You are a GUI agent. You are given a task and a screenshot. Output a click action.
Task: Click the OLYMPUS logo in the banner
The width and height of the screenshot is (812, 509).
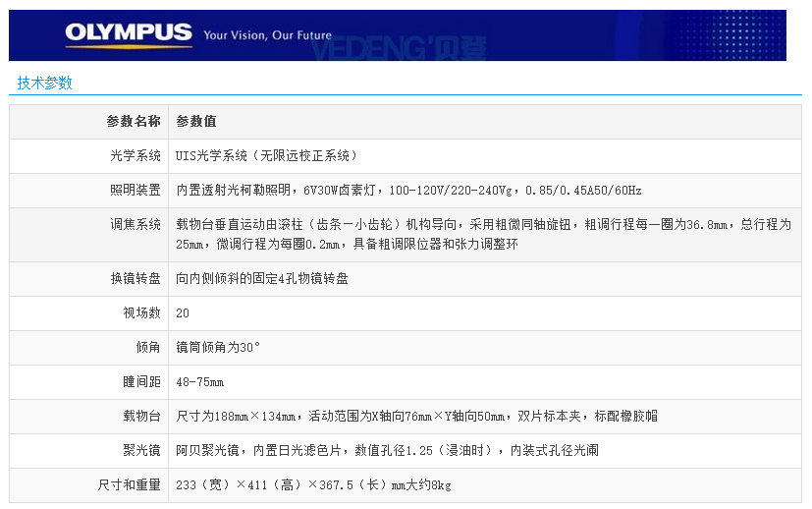pyautogui.click(x=129, y=34)
